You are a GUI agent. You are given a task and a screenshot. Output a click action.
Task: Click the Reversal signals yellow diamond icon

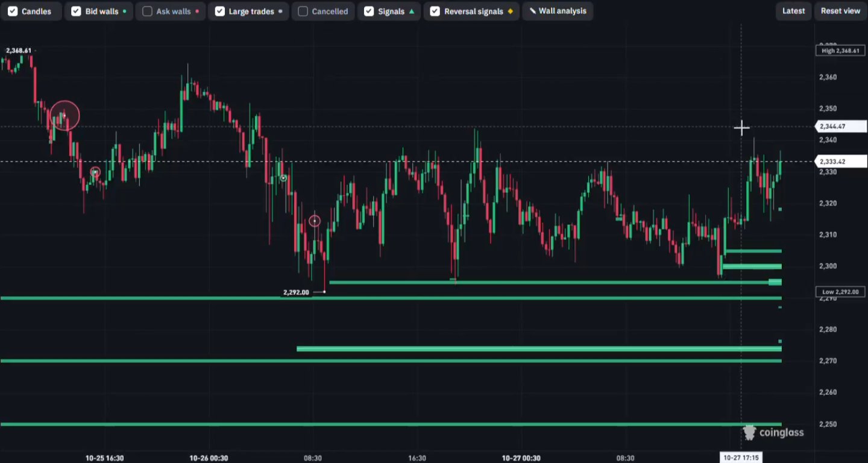click(x=511, y=11)
